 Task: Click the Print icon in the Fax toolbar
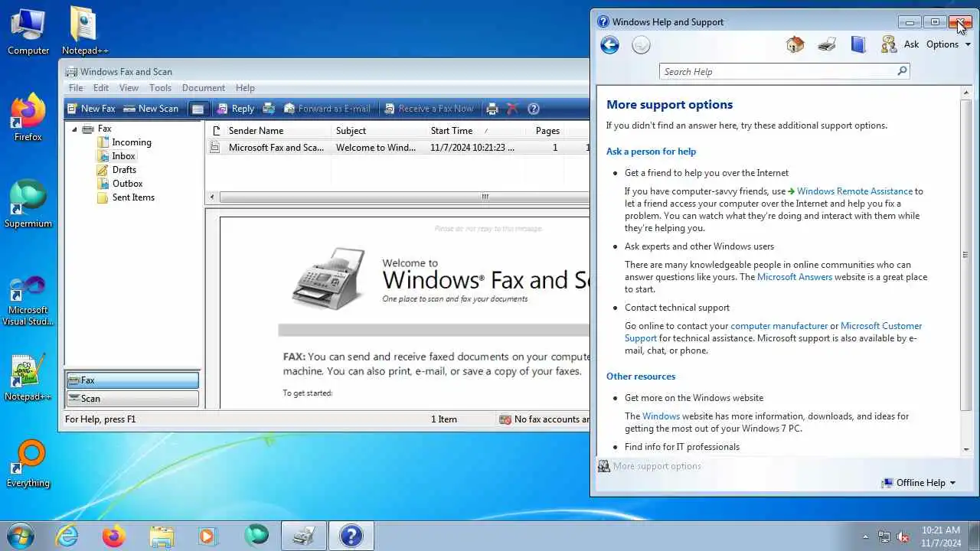[x=492, y=109]
